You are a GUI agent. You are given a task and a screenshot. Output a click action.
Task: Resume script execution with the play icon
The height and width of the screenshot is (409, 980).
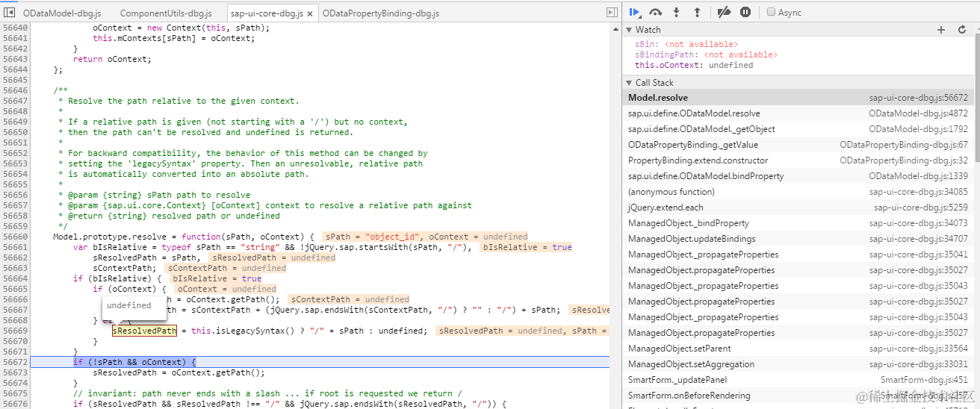[634, 12]
